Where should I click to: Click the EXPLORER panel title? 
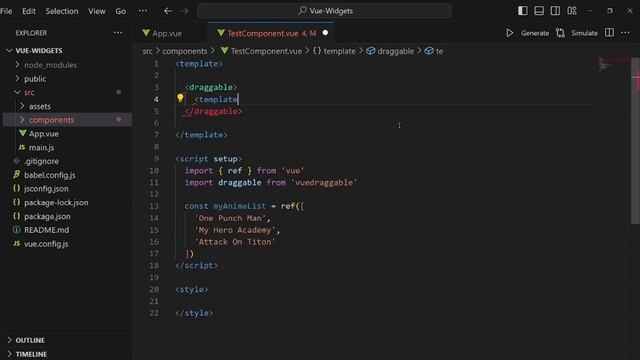(x=31, y=33)
